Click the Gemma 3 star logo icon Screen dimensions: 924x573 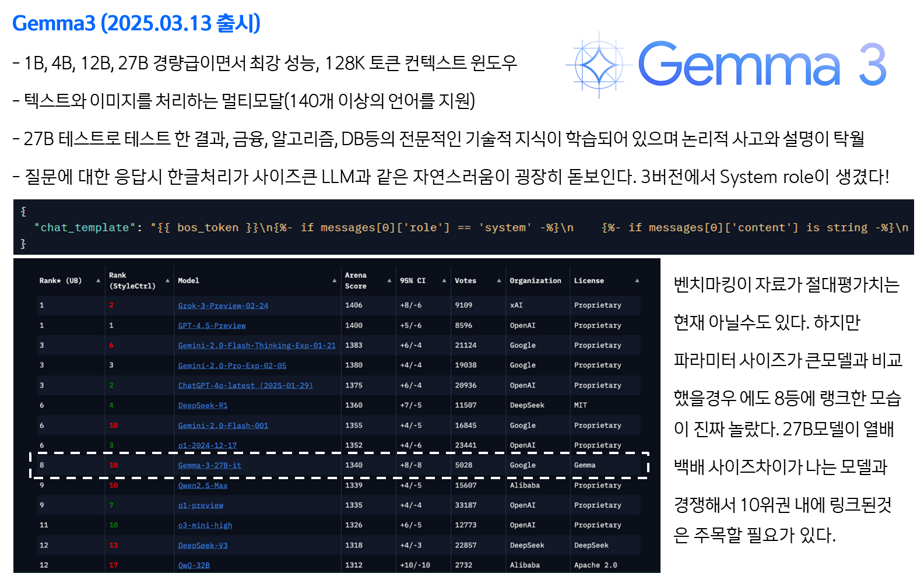599,65
